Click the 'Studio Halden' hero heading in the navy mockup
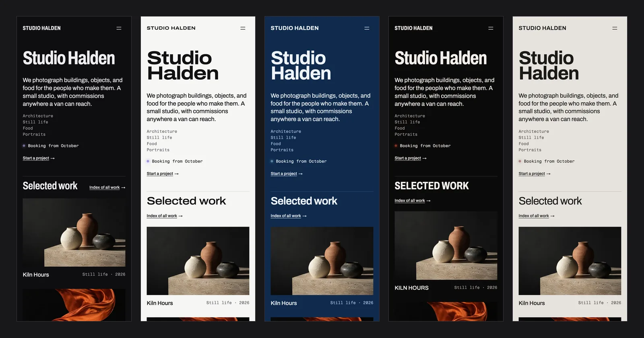Viewport: 644px width, 338px height. 301,66
